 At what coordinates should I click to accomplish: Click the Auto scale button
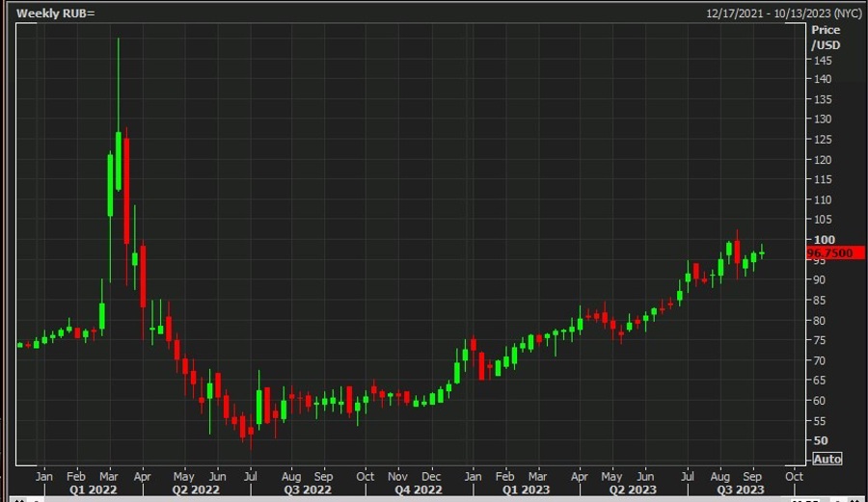point(827,459)
